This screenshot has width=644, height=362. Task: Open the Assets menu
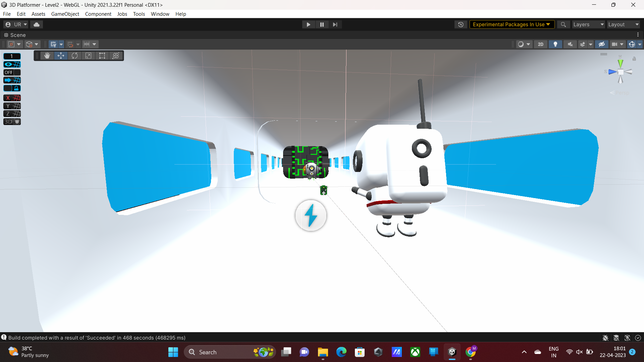tap(38, 14)
